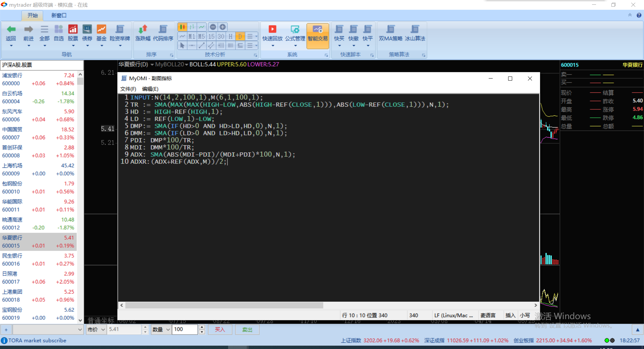Viewport: 644px width, 349px height.
Task: Open 数量 quantity type dropdown
Action: (x=161, y=330)
